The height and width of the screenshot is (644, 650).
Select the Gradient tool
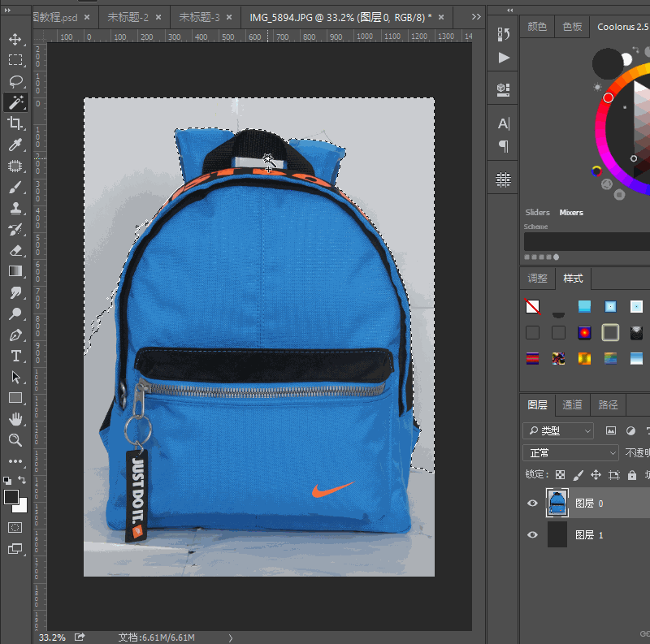(x=15, y=271)
